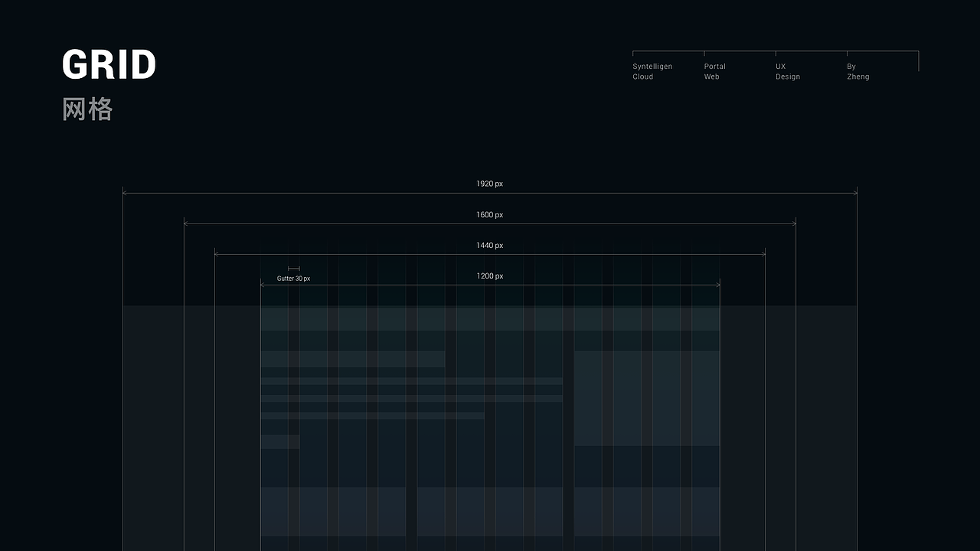
Task: Select the Portal Web label
Action: 714,71
